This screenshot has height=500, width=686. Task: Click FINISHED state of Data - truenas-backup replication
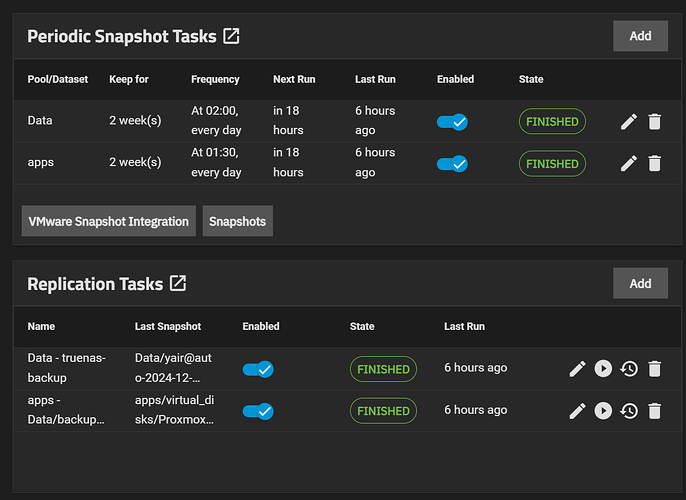383,369
